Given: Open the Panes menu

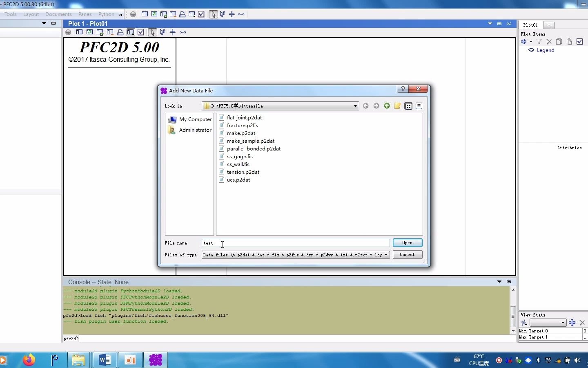Looking at the screenshot, I should 85,14.
